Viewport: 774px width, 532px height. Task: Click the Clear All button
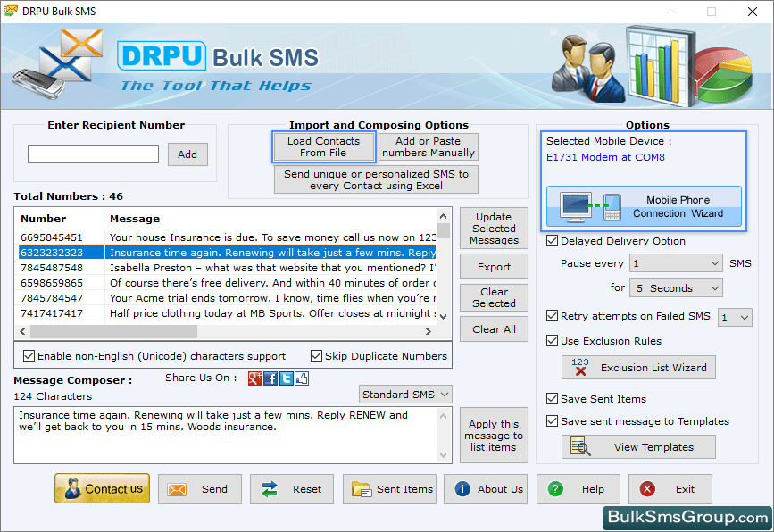tap(494, 329)
